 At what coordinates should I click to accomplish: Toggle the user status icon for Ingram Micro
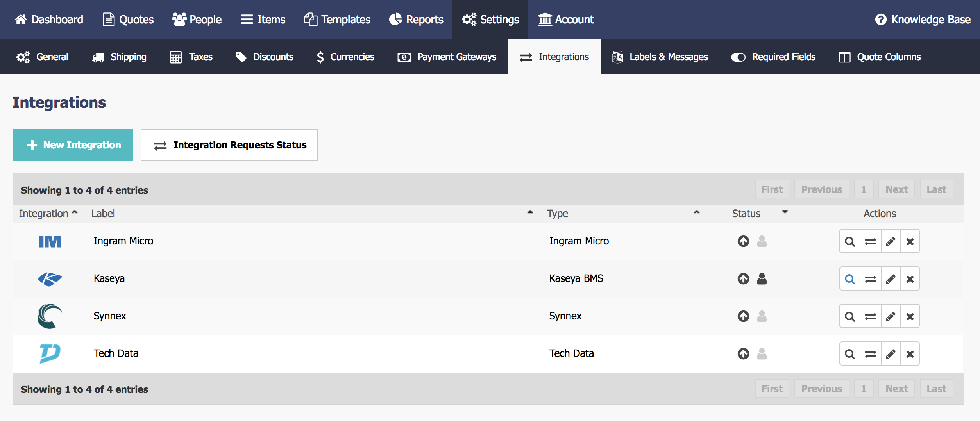coord(762,241)
